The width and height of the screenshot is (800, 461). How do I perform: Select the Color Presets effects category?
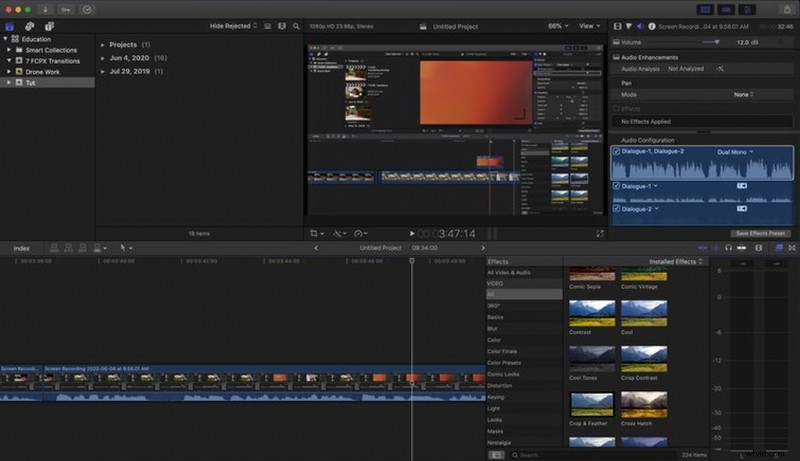tap(524, 363)
